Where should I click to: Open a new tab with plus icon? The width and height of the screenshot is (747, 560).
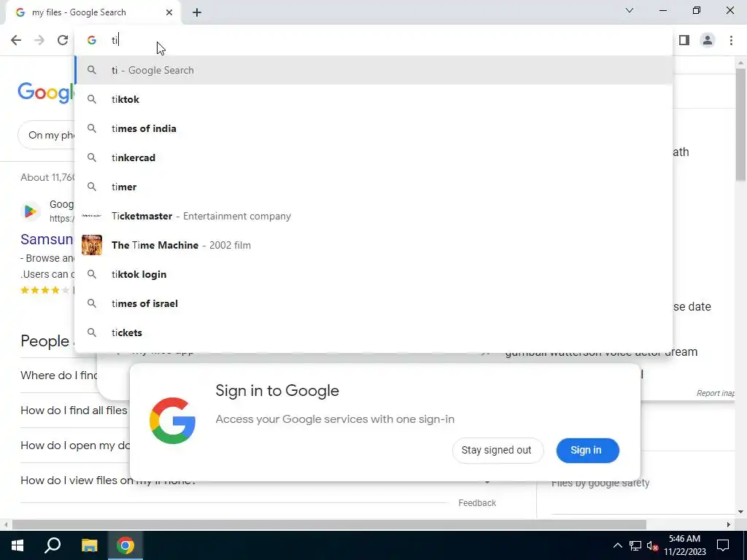(x=197, y=12)
